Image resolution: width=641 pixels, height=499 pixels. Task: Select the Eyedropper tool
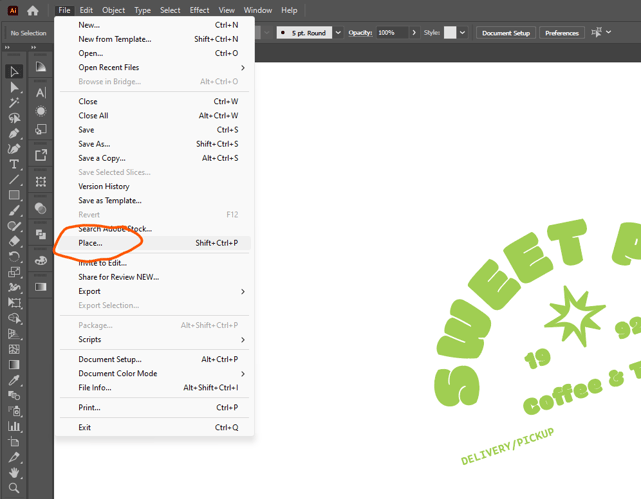tap(14, 380)
